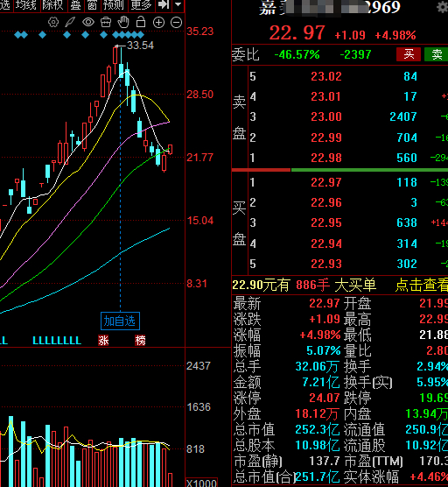This screenshot has height=487, width=448.
Task: Click the arrow-to-bar icon in toolbar
Action: 164,5
